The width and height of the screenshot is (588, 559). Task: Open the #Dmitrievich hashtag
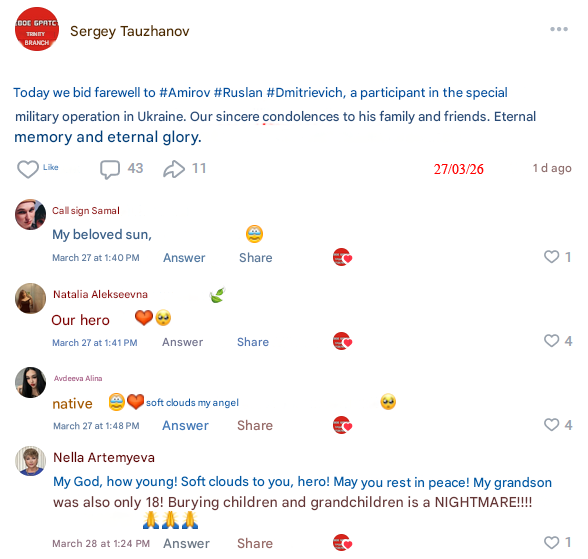306,93
